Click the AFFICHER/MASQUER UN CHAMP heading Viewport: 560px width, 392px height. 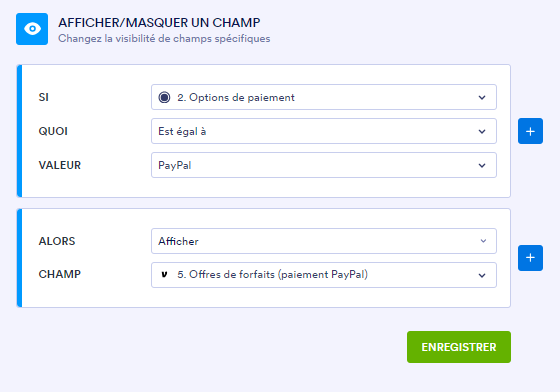(159, 22)
